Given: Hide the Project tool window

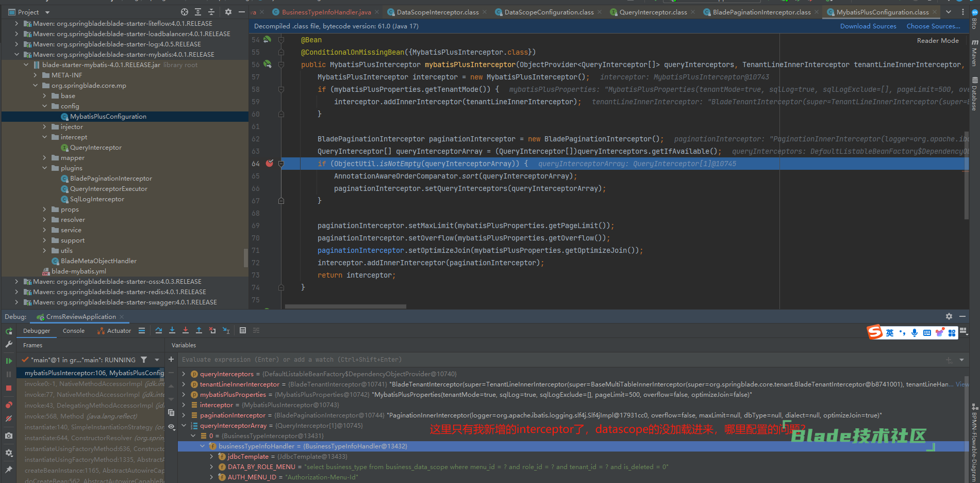Looking at the screenshot, I should (241, 12).
